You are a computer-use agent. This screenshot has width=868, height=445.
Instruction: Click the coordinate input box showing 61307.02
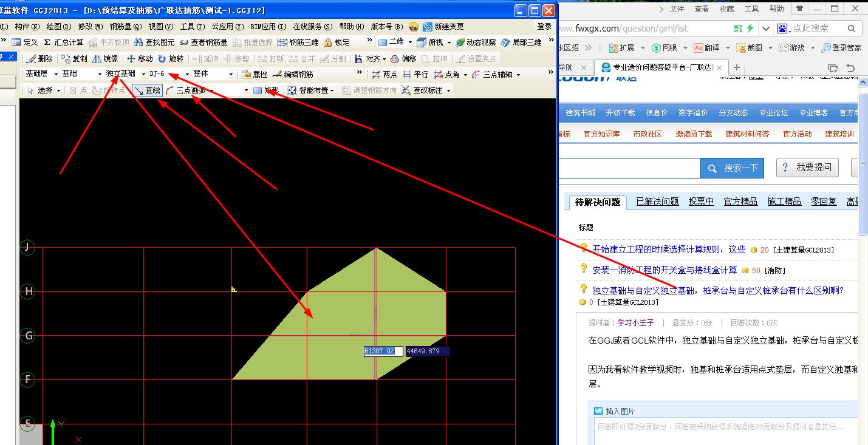pyautogui.click(x=383, y=351)
